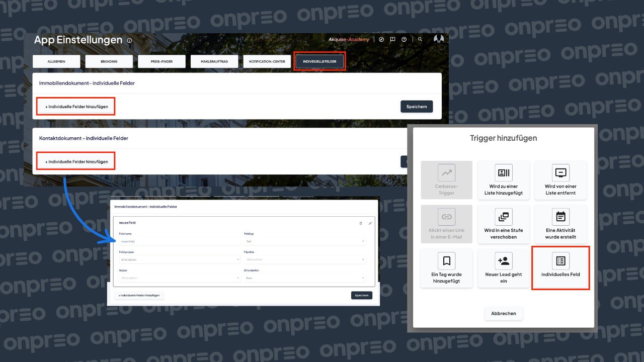Image resolution: width=644 pixels, height=362 pixels.
Task: Switch to the Allgemein tab
Action: pos(56,61)
